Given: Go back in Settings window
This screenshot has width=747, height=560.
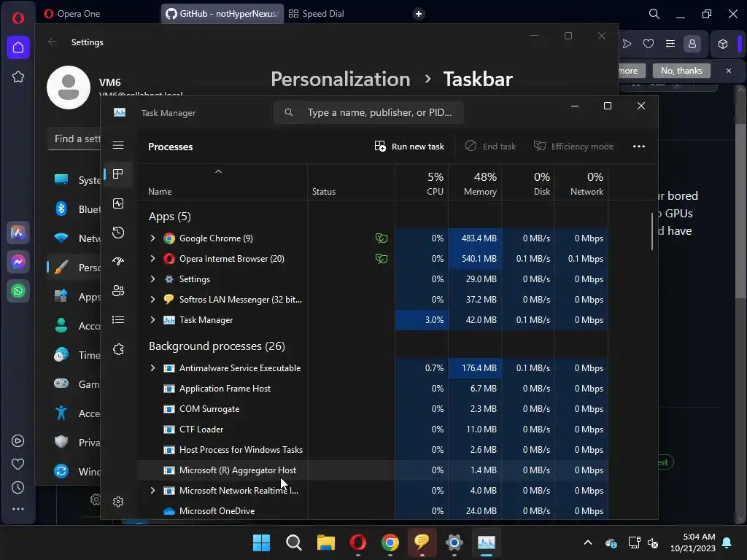Looking at the screenshot, I should click(x=53, y=42).
